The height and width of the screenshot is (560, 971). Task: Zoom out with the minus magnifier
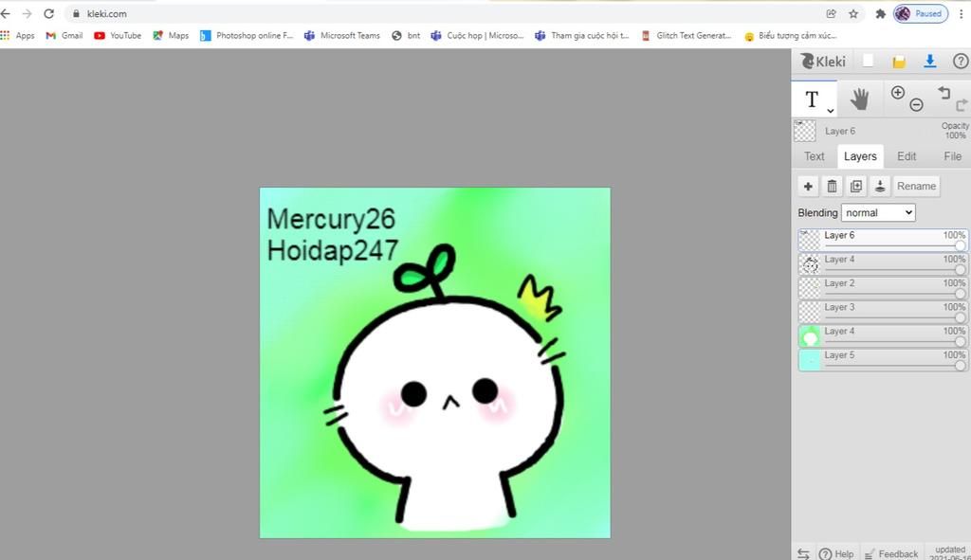tap(917, 104)
